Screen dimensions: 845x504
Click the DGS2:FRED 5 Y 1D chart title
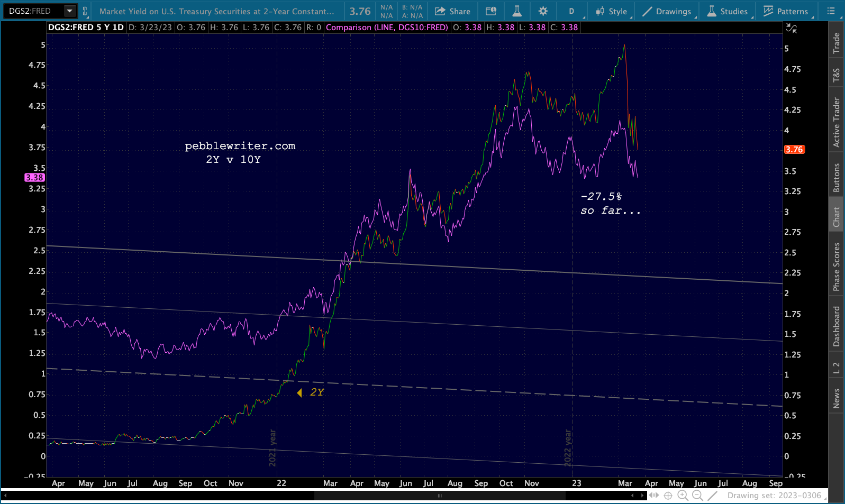click(86, 28)
